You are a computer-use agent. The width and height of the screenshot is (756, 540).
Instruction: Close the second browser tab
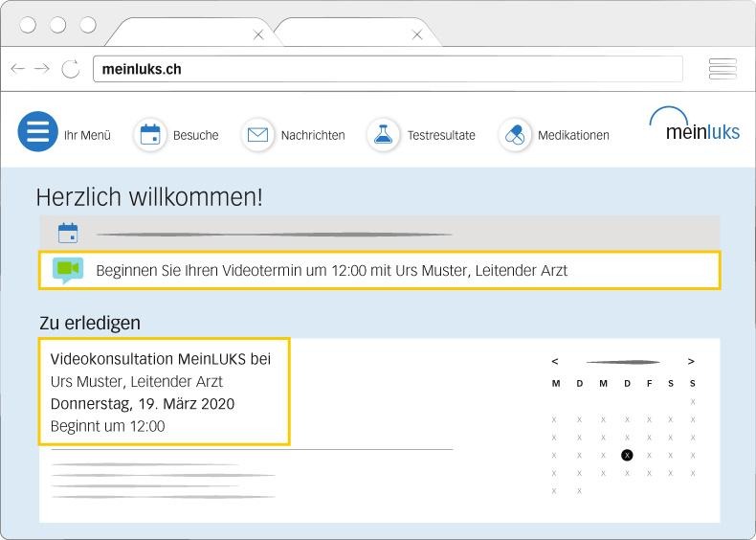(417, 34)
